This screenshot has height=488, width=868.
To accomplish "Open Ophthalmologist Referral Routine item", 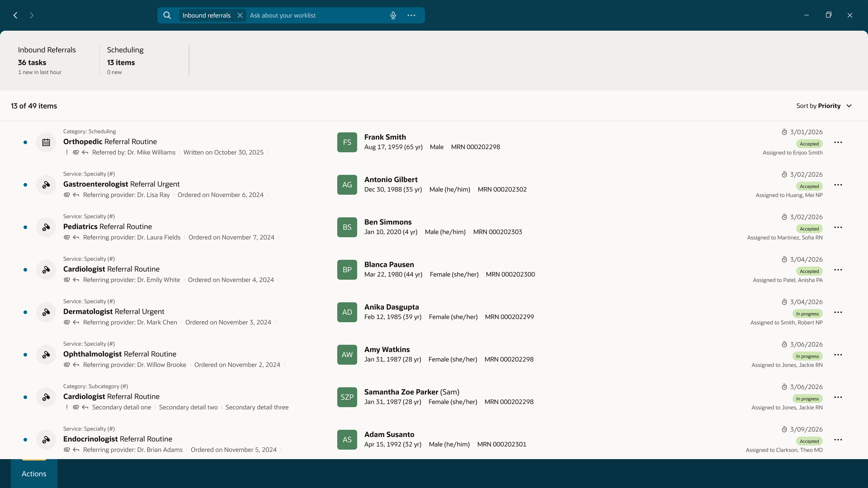I will [x=120, y=354].
